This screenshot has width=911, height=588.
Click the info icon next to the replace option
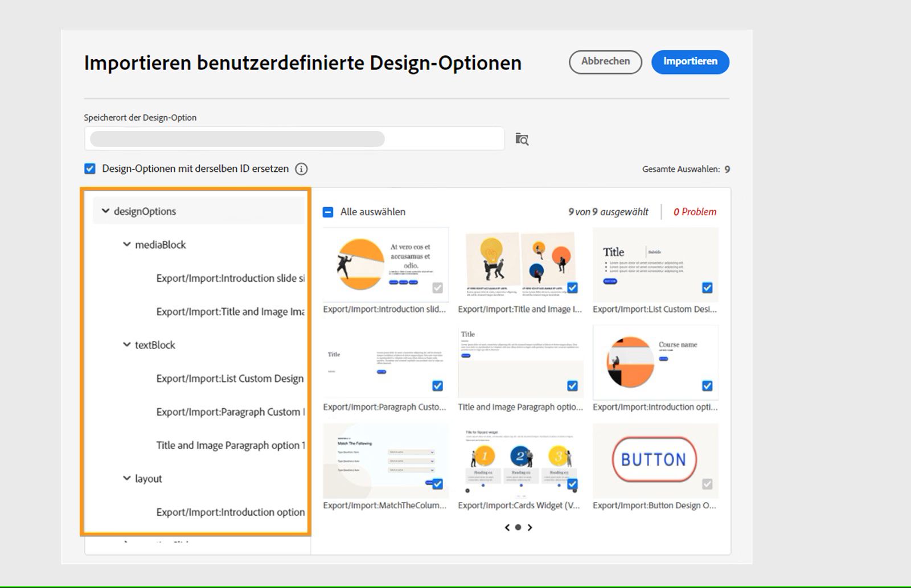point(302,168)
